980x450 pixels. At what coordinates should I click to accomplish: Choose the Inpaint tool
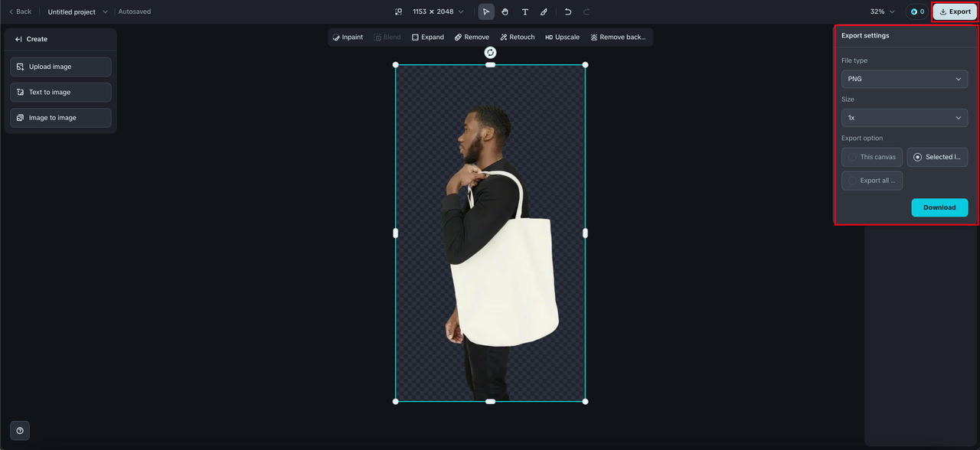point(348,37)
